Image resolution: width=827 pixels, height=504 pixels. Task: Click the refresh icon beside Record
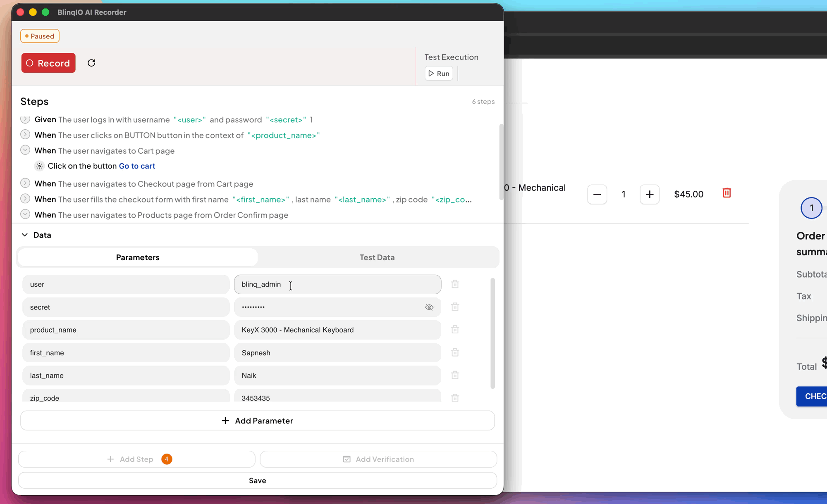click(91, 63)
